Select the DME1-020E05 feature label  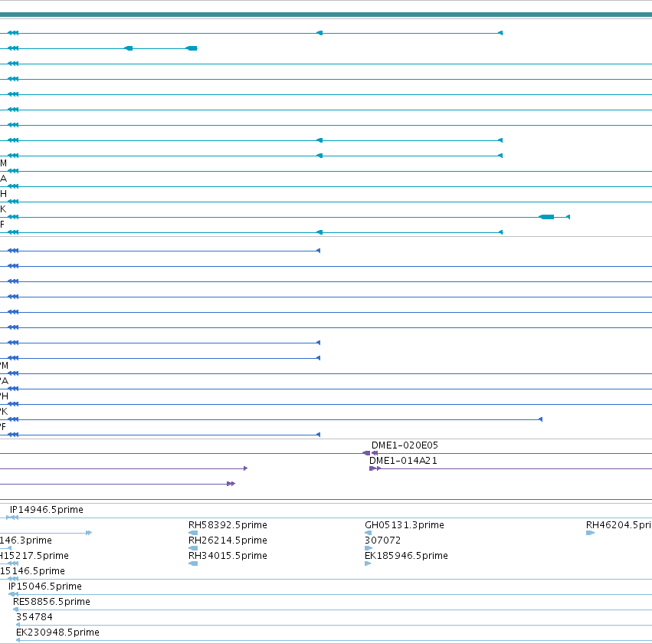(x=405, y=445)
